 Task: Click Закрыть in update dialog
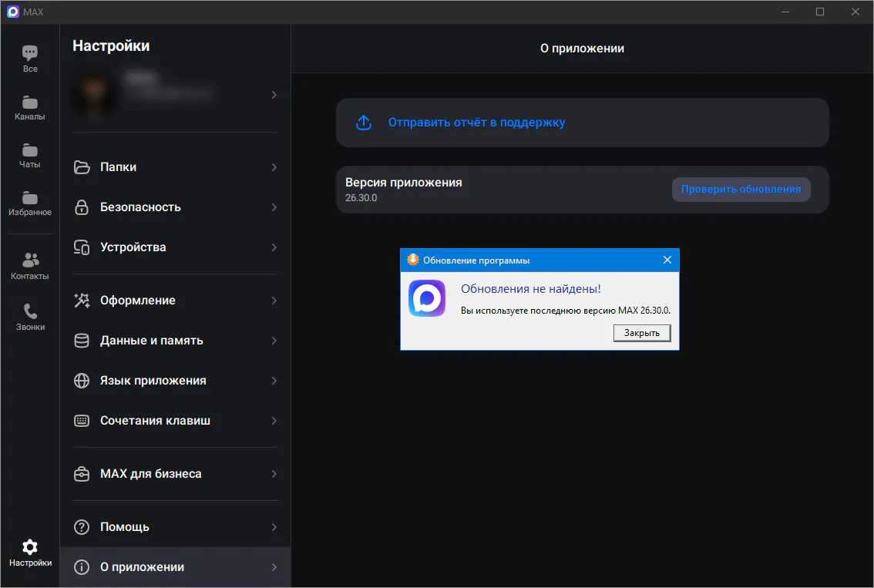click(641, 333)
